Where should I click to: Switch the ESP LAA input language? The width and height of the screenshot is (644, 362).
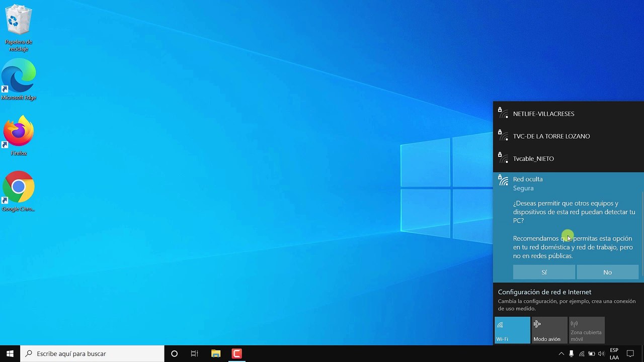pyautogui.click(x=614, y=354)
